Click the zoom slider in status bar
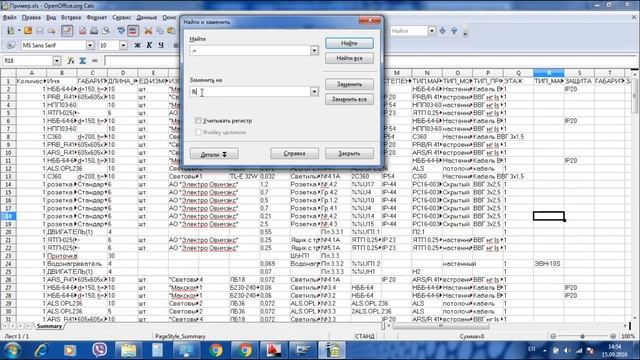640x360 pixels. tap(582, 336)
